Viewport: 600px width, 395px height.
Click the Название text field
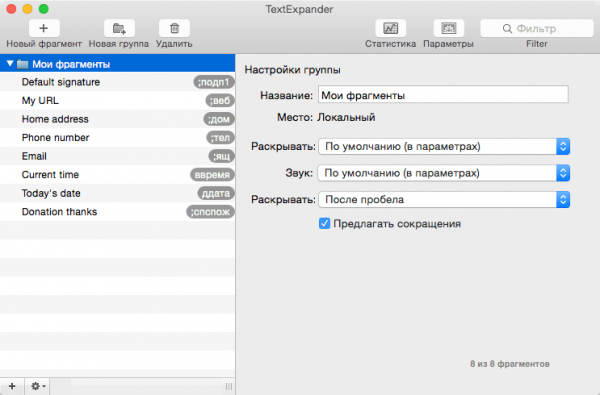[x=443, y=95]
